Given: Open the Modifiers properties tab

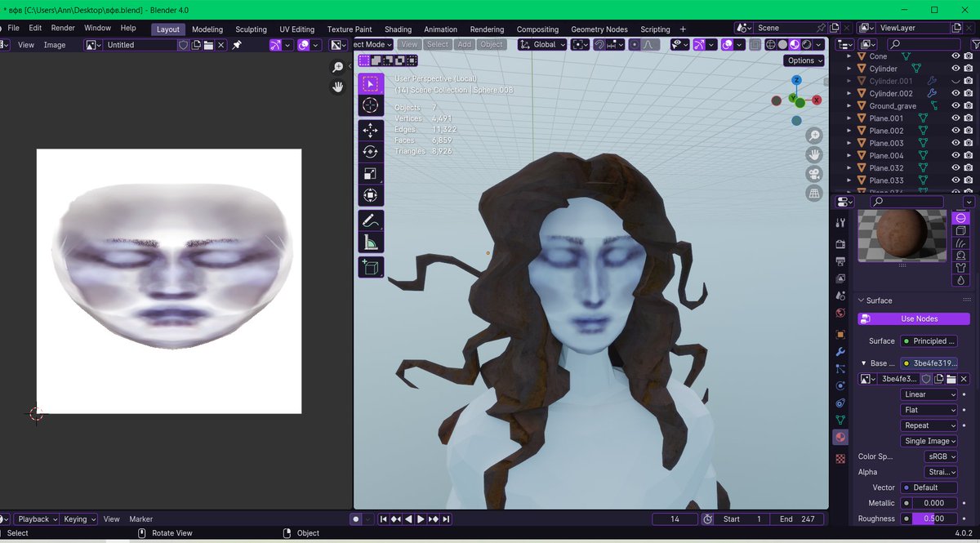Looking at the screenshot, I should 840,352.
